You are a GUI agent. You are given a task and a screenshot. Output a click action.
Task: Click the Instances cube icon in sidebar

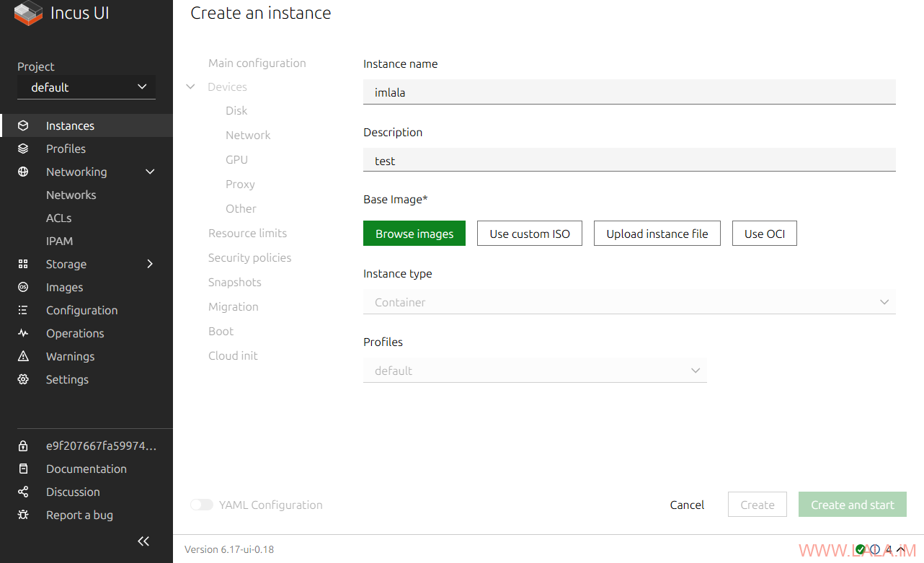[23, 125]
